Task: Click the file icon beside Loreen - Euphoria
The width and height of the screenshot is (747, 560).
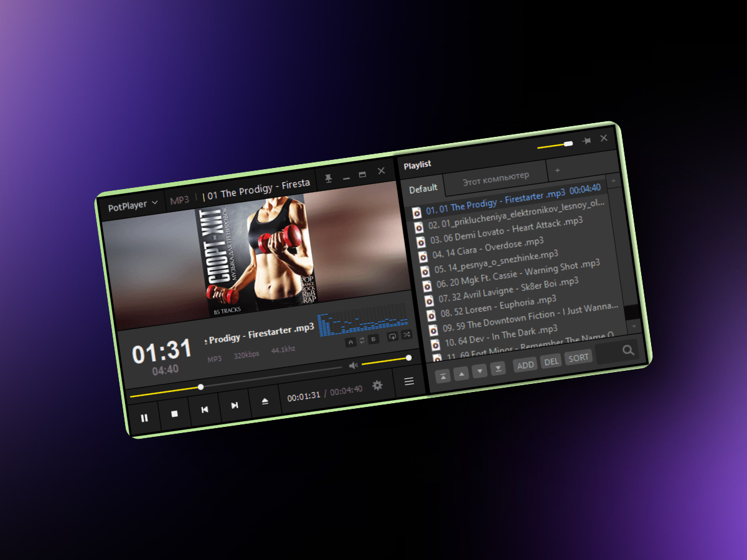Action: [430, 315]
